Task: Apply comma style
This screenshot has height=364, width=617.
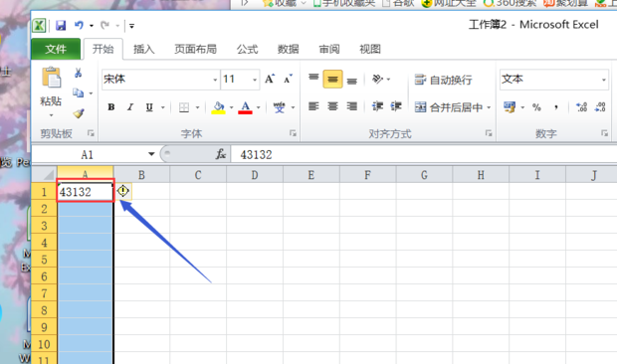Action: pyautogui.click(x=556, y=107)
